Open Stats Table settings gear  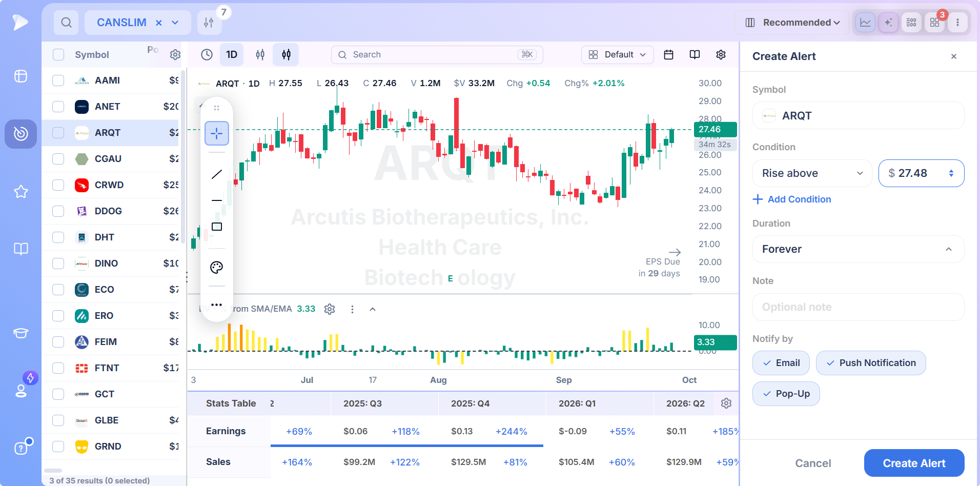point(726,403)
